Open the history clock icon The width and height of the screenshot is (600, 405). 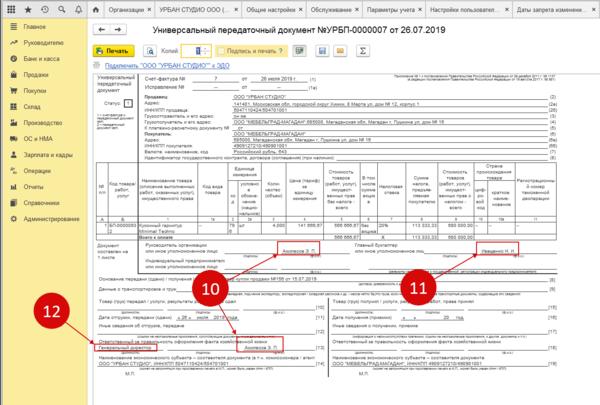45,9
